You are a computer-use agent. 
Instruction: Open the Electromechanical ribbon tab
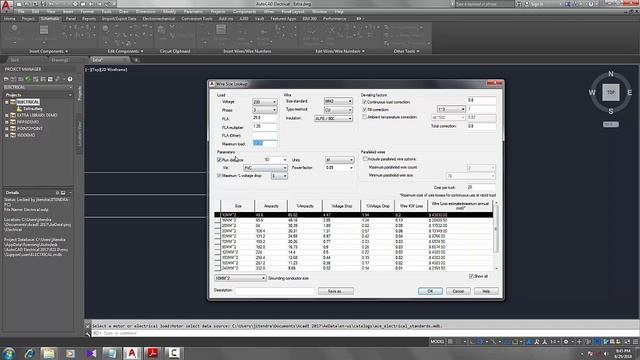click(x=159, y=19)
